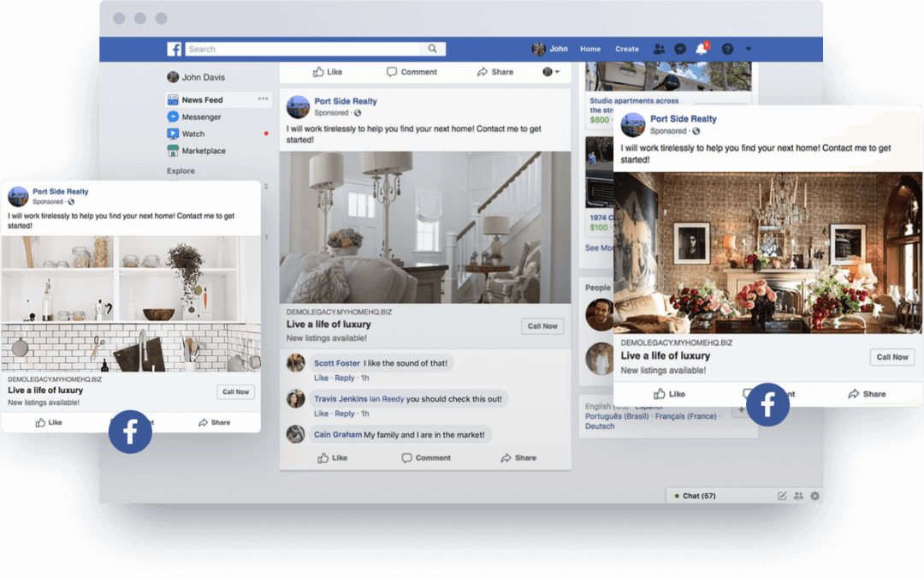Image resolution: width=924 pixels, height=578 pixels.
Task: Open the Create menu item
Action: click(x=627, y=49)
